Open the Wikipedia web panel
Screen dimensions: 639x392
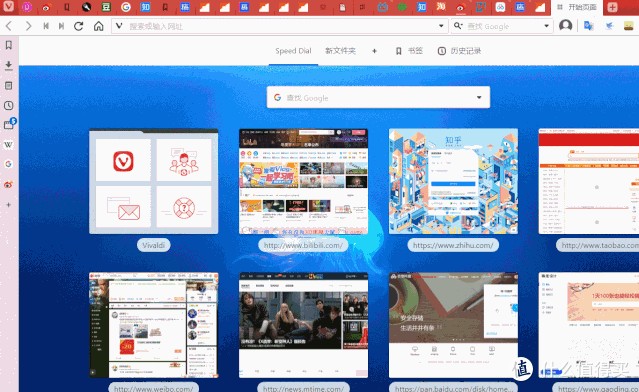point(9,145)
